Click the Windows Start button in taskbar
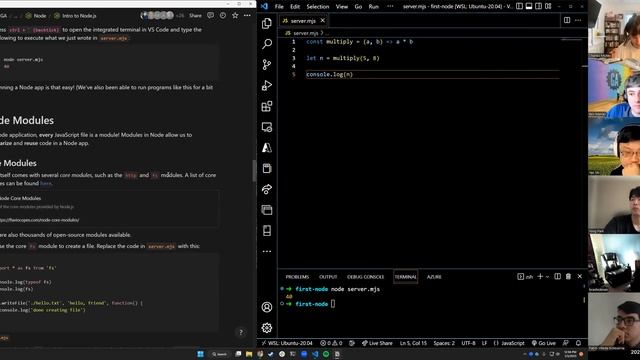The width and height of the screenshot is (640, 360). 200,354
